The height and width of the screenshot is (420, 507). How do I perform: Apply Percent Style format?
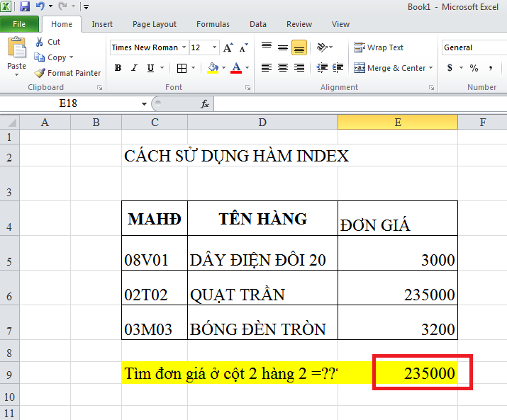click(x=474, y=68)
